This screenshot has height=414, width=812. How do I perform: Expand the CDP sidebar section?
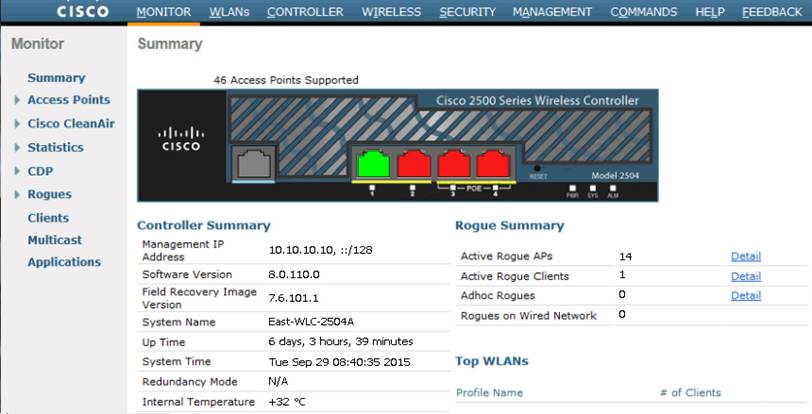17,171
